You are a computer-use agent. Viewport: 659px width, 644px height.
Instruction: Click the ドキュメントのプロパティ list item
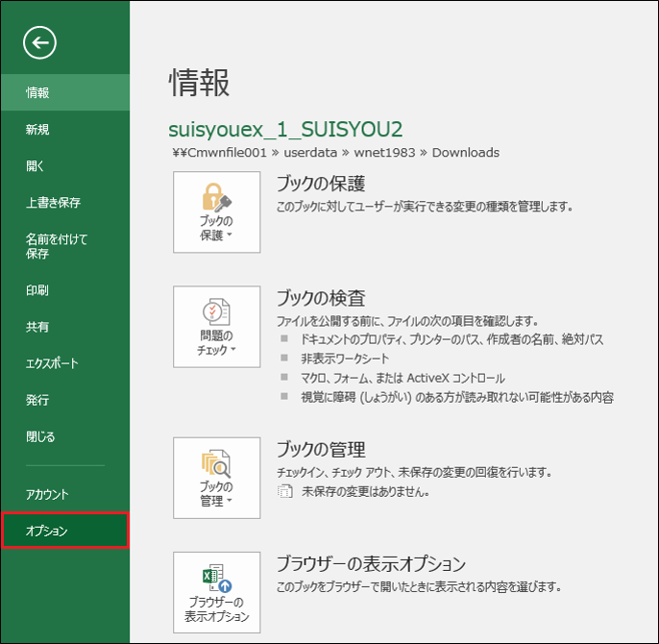pyautogui.click(x=452, y=339)
